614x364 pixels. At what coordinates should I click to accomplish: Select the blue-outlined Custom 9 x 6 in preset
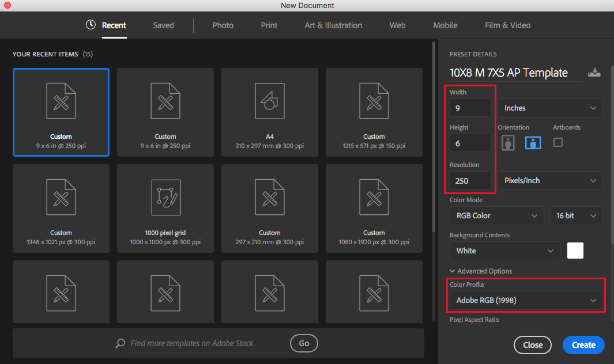coord(61,112)
